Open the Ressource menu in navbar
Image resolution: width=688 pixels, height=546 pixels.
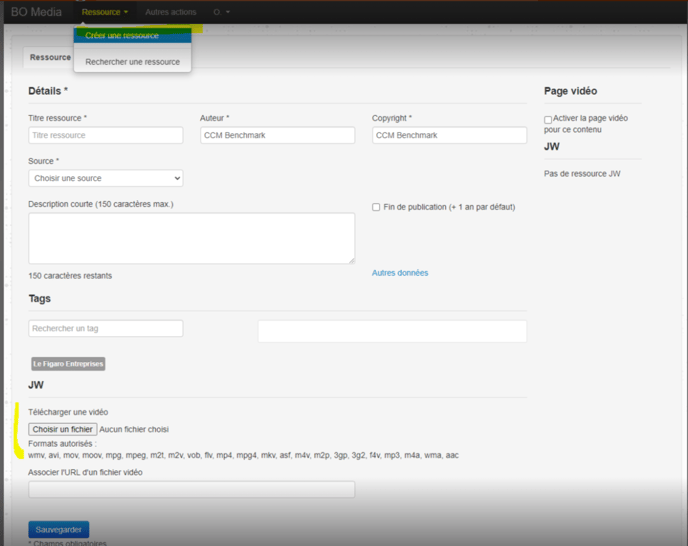(x=105, y=12)
